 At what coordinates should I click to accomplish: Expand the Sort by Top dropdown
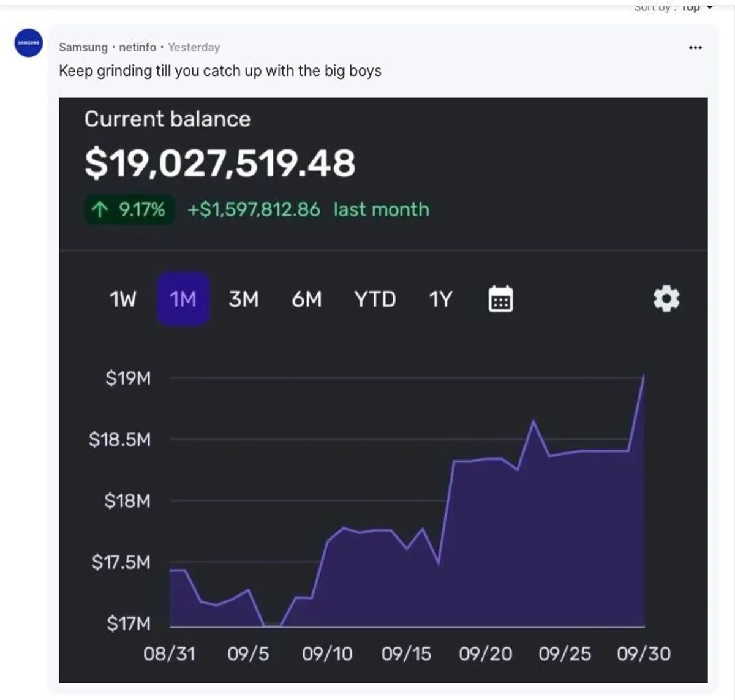[674, 7]
